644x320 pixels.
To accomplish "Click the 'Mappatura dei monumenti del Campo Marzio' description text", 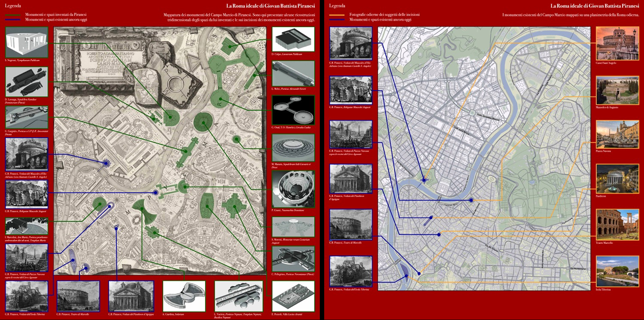I will coord(239,17).
